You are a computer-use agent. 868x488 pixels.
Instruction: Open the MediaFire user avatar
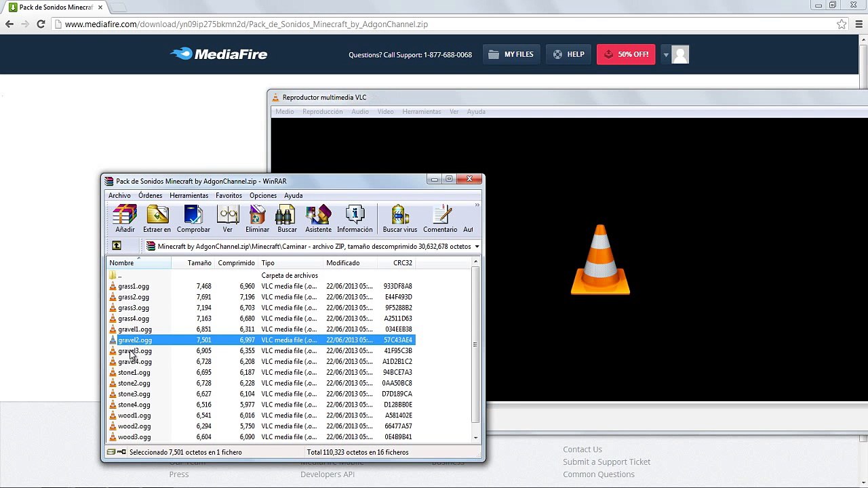click(680, 54)
